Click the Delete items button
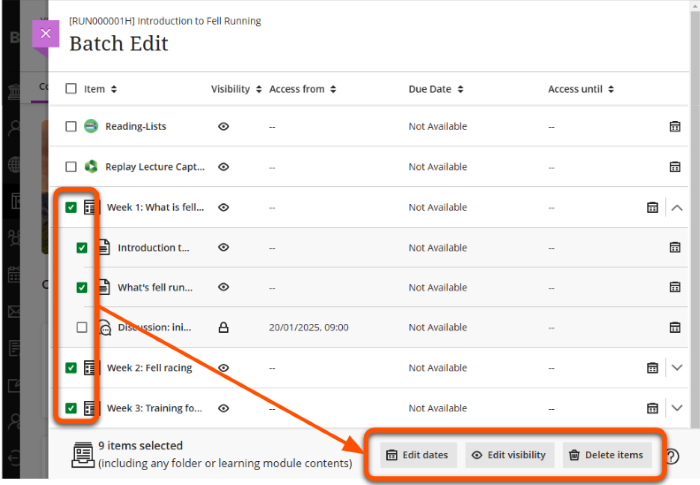This screenshot has height=485, width=700. click(605, 455)
